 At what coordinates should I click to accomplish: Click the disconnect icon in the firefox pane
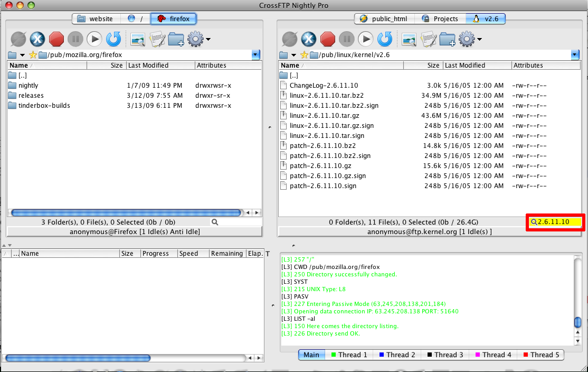pos(18,39)
